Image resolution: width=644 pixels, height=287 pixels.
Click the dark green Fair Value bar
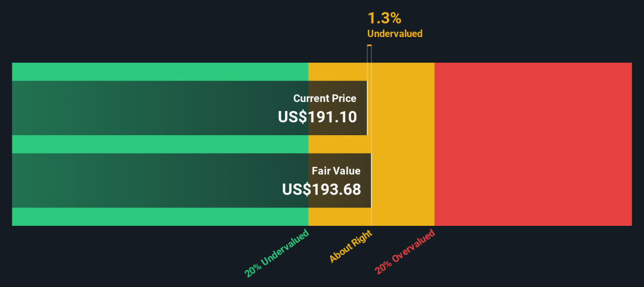click(x=192, y=180)
